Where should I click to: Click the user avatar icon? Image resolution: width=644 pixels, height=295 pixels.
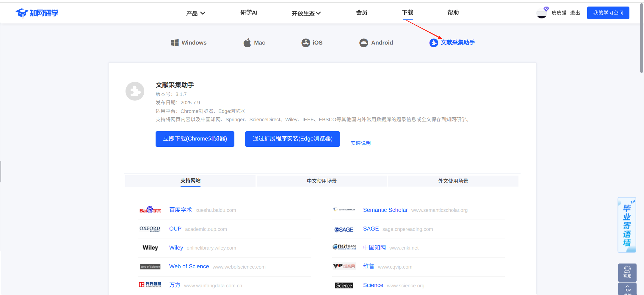click(542, 13)
